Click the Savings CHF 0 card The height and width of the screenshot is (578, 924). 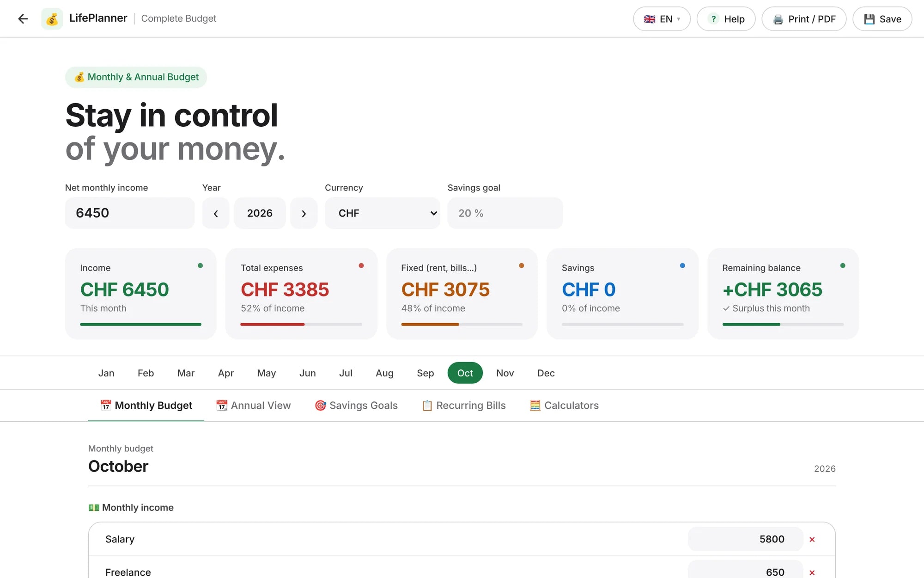point(622,294)
